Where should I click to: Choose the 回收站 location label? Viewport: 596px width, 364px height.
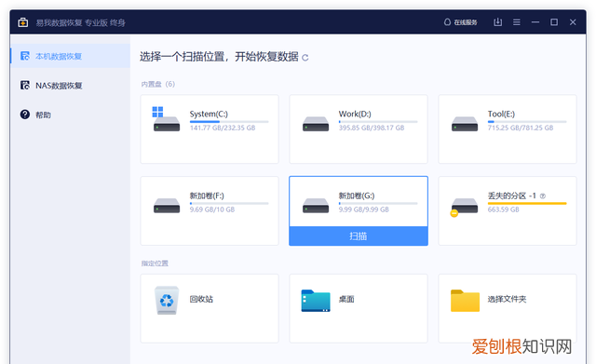tap(201, 299)
